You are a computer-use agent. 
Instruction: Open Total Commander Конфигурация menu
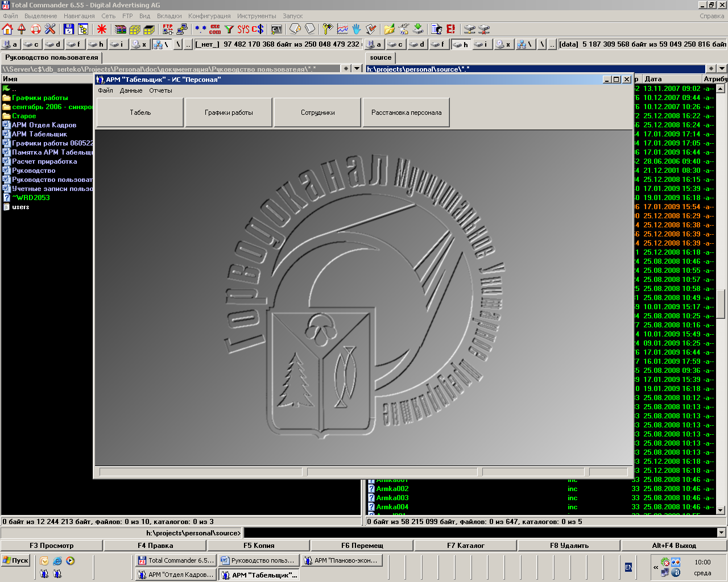(209, 16)
